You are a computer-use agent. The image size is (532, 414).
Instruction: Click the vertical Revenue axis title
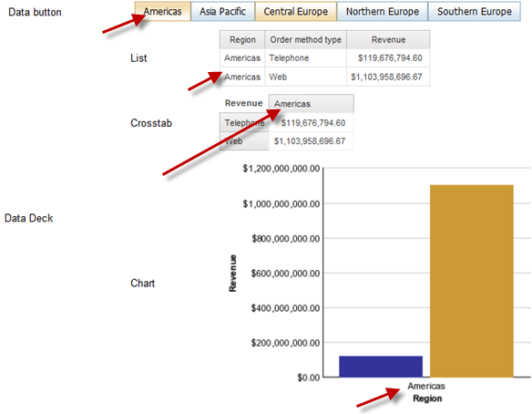click(232, 273)
